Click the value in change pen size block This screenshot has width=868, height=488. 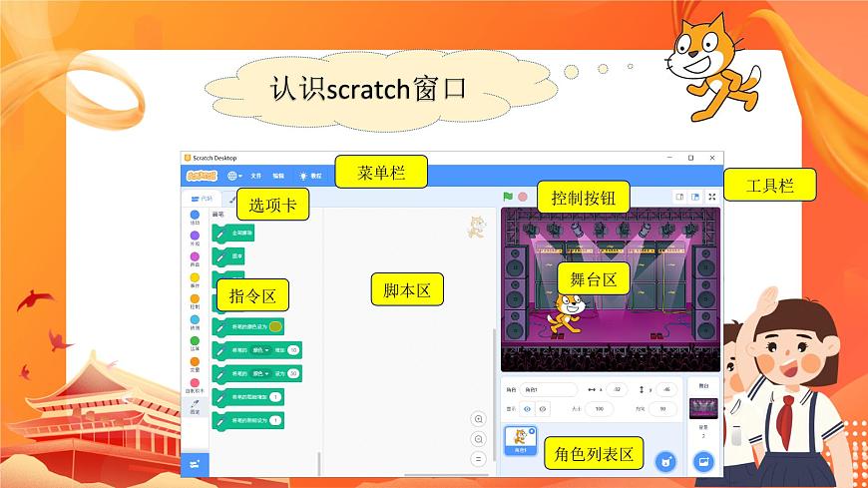275,397
